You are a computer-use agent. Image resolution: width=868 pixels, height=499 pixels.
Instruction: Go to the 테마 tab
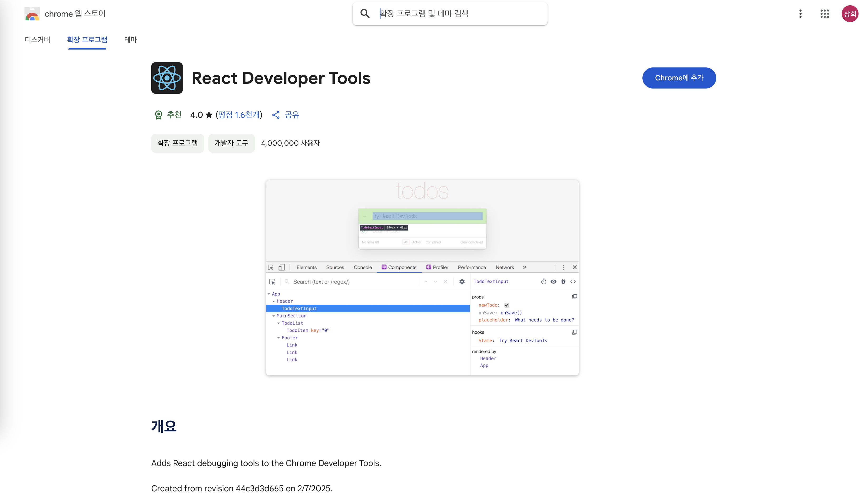click(x=130, y=40)
